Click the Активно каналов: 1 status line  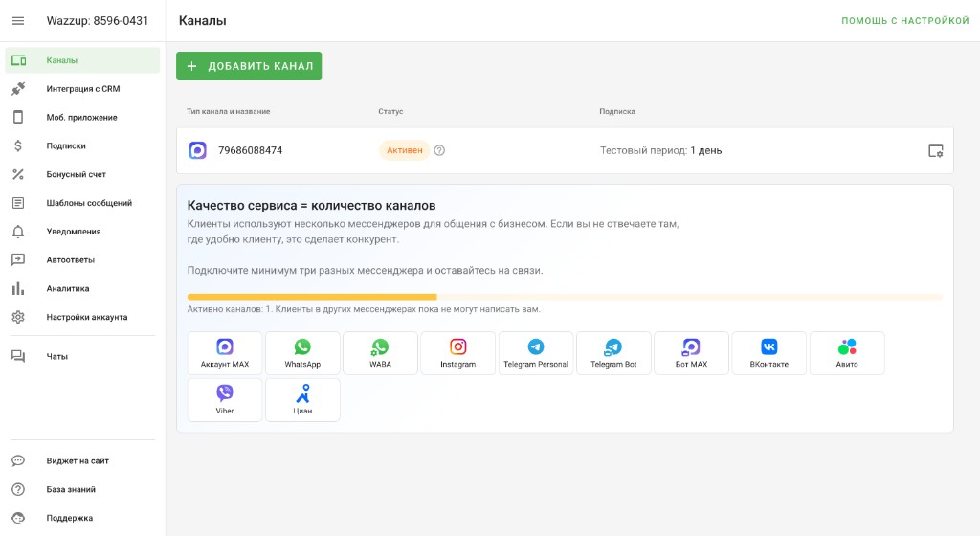364,309
